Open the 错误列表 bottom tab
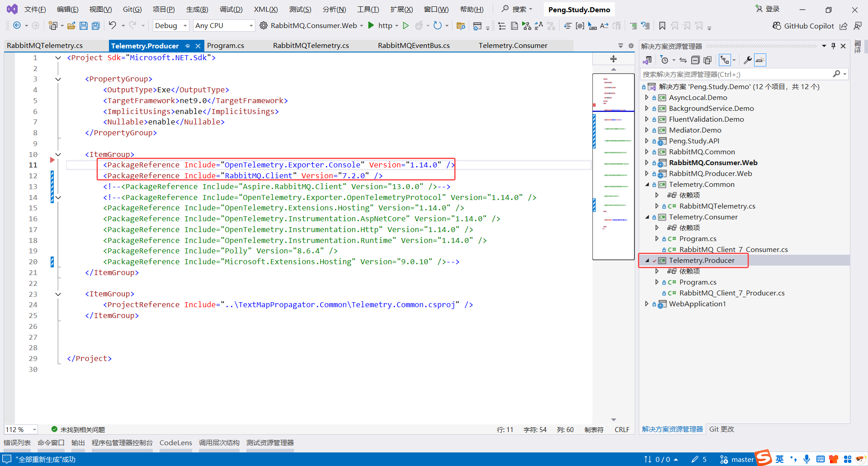 click(x=17, y=443)
